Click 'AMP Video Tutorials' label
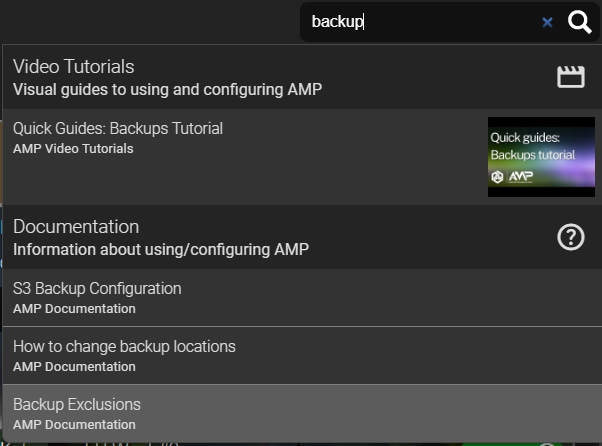Viewport: 602px width, 446px height. [73, 149]
